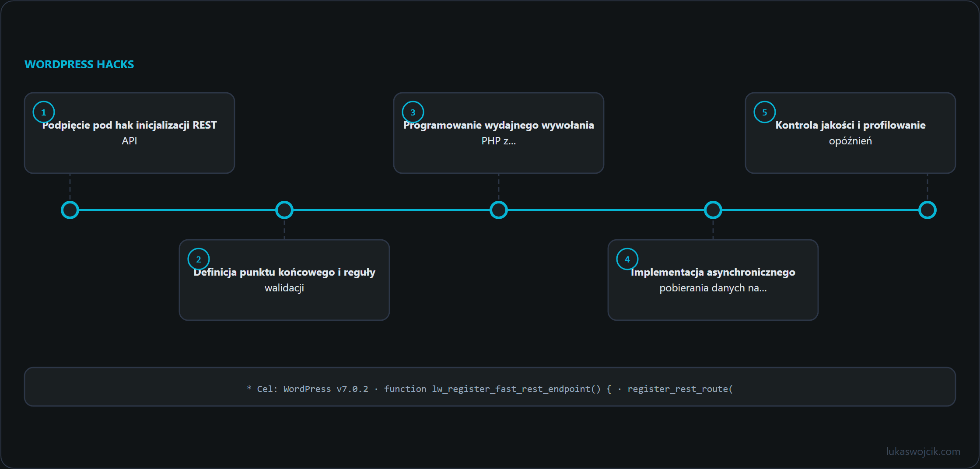The image size is (980, 469).
Task: Open the 'Programowanie wydajnego wywołania' title
Action: point(499,125)
